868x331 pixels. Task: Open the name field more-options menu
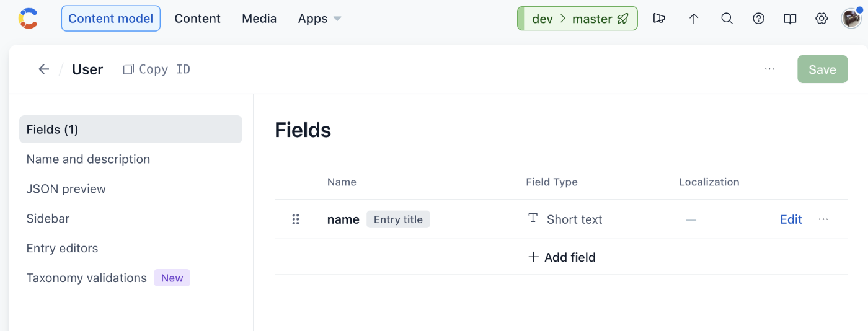pos(823,219)
